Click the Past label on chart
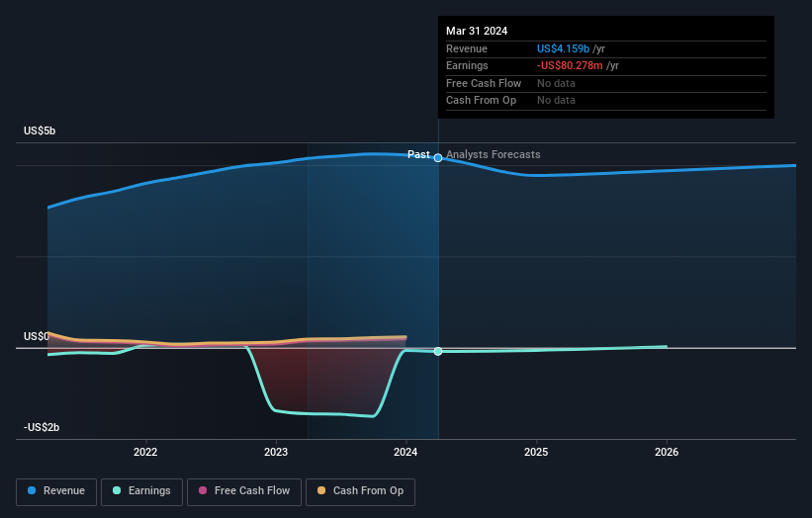This screenshot has height=518, width=812. (418, 155)
